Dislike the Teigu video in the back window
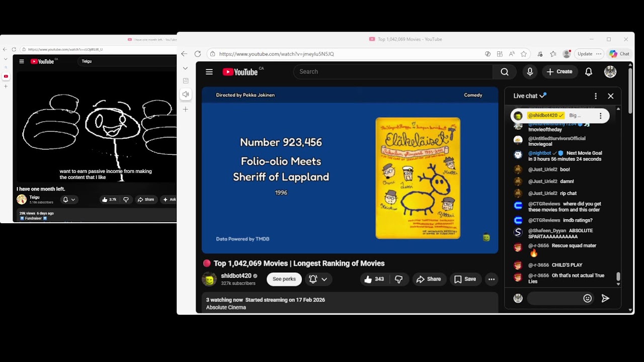 [126, 200]
